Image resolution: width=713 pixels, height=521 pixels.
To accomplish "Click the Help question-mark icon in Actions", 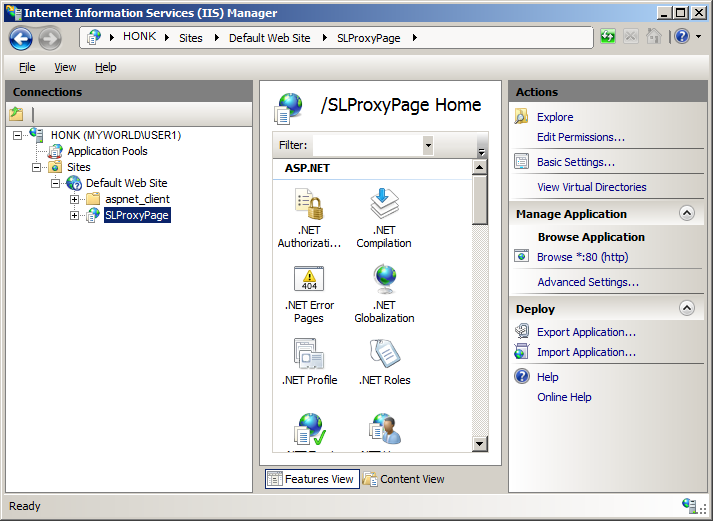I will [522, 376].
